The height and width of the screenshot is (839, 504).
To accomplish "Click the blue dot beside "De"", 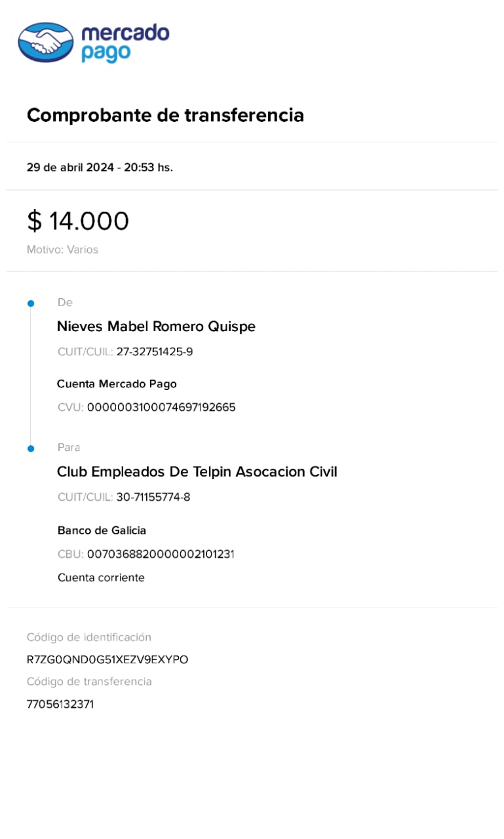I will point(30,303).
